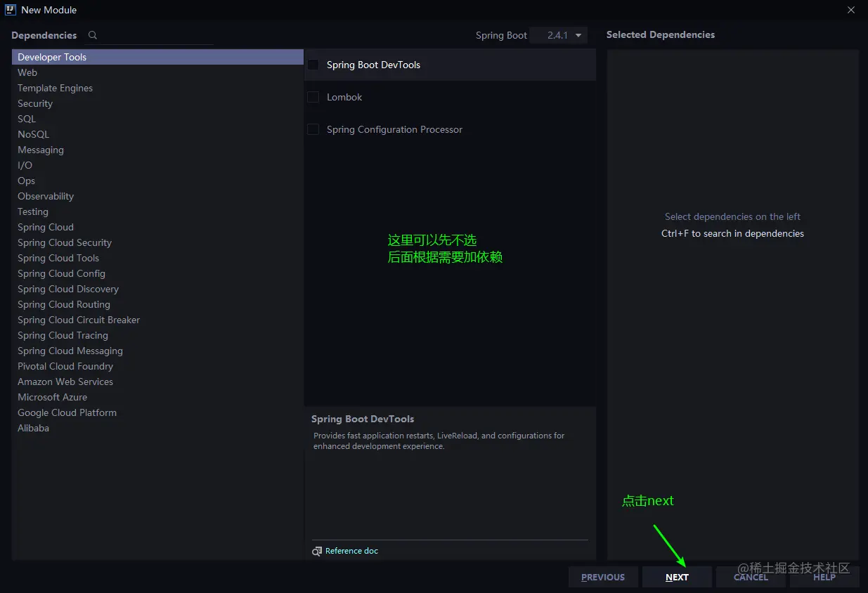
Task: Select the Spring Cloud Routing category
Action: 157,304
